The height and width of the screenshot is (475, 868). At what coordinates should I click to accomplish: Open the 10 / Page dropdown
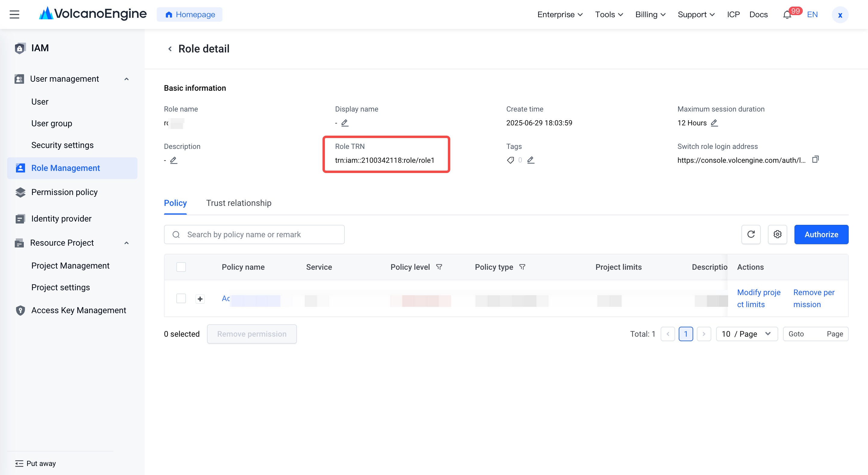[x=747, y=334]
